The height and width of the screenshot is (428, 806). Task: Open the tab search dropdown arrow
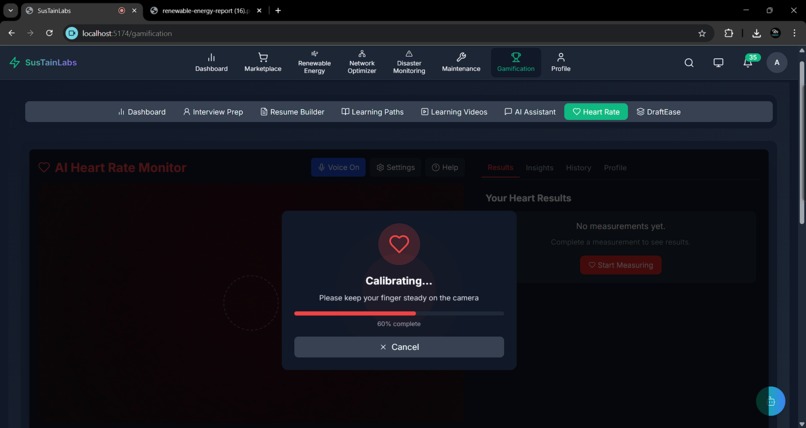pos(10,10)
